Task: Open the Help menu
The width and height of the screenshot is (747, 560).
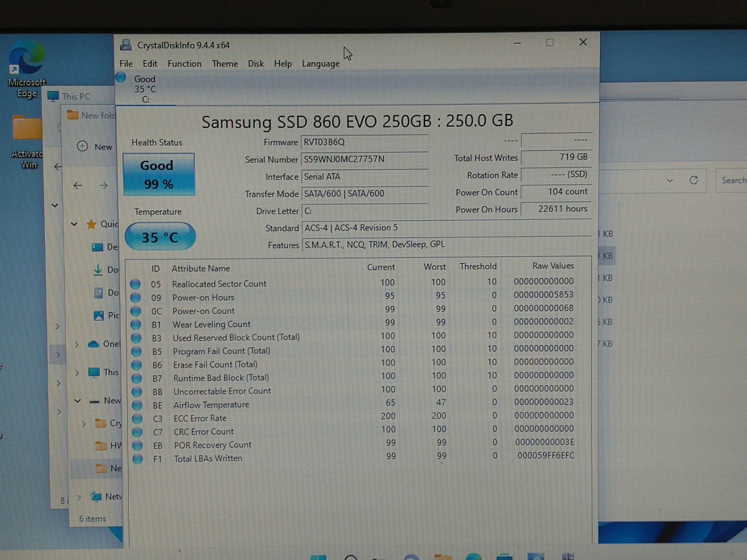Action: 282,64
